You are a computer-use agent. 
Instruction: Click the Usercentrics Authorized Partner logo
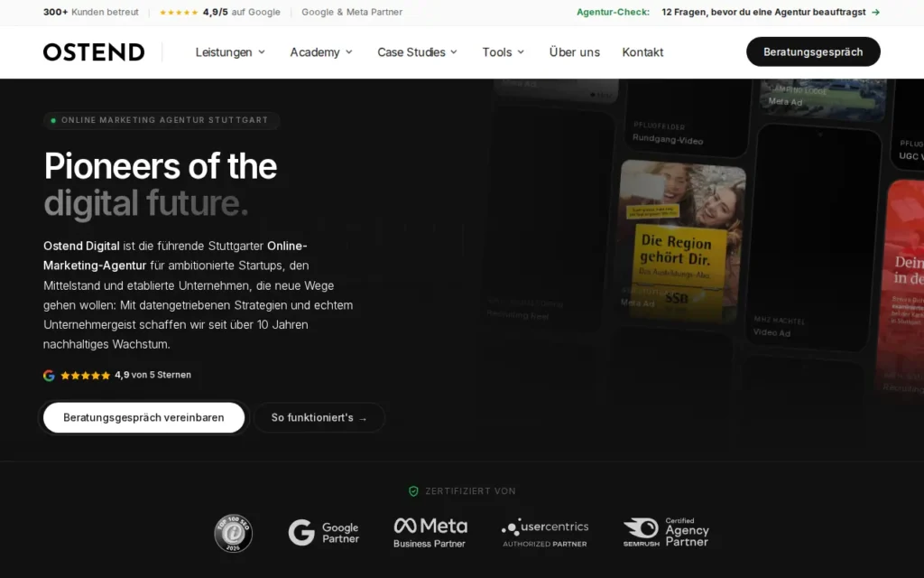coord(545,533)
